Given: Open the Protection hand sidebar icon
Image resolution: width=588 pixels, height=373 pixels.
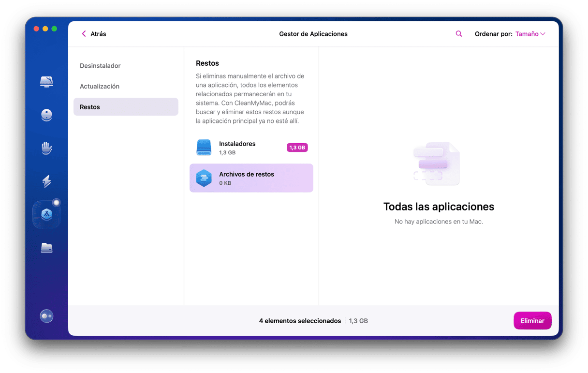Looking at the screenshot, I should tap(46, 148).
